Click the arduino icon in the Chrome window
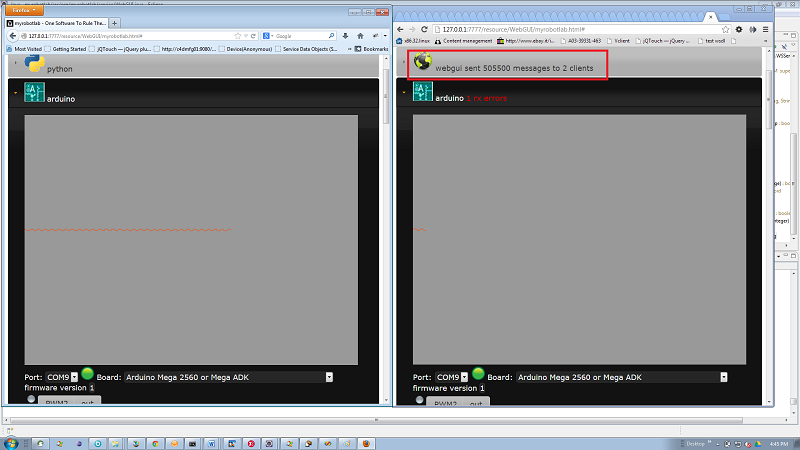The width and height of the screenshot is (800, 450). (422, 92)
